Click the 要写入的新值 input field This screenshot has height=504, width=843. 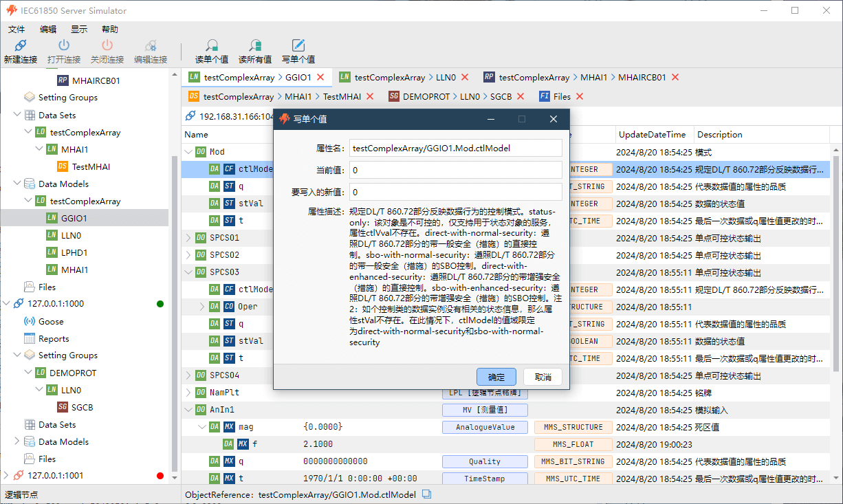point(455,192)
